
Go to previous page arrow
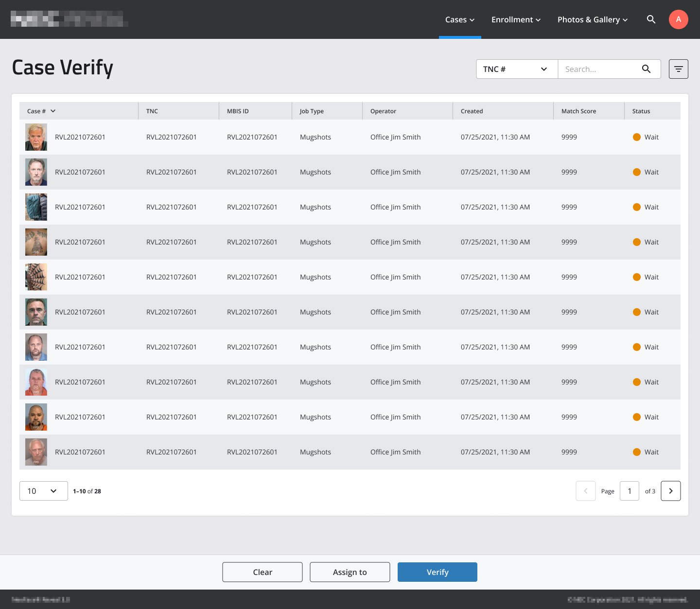586,491
